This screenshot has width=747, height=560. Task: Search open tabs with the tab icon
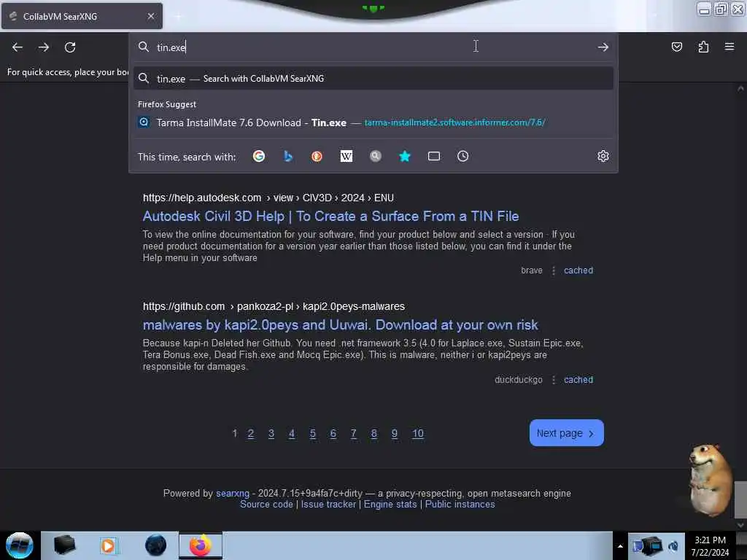pos(433,156)
